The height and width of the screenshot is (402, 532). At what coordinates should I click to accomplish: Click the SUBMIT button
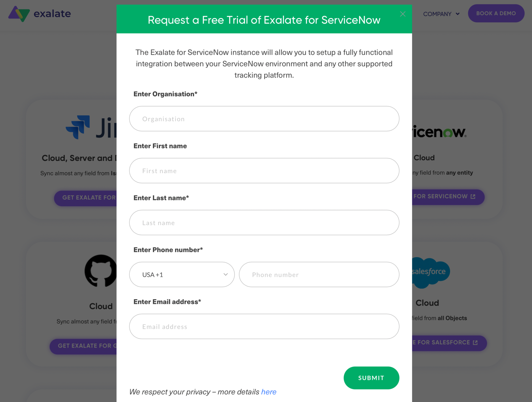click(x=371, y=378)
